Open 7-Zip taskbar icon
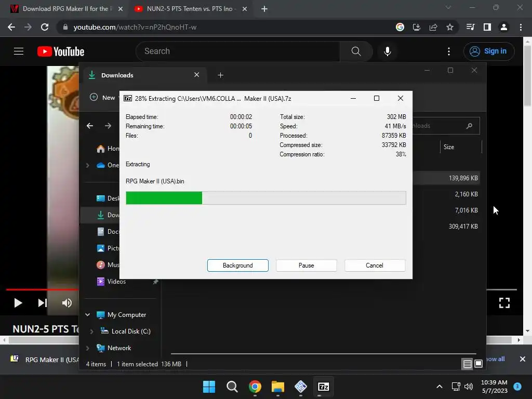This screenshot has height=399, width=532. point(323,387)
